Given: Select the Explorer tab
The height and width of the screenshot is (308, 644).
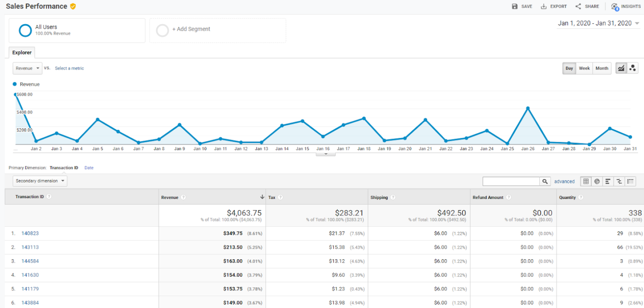Looking at the screenshot, I should (22, 53).
